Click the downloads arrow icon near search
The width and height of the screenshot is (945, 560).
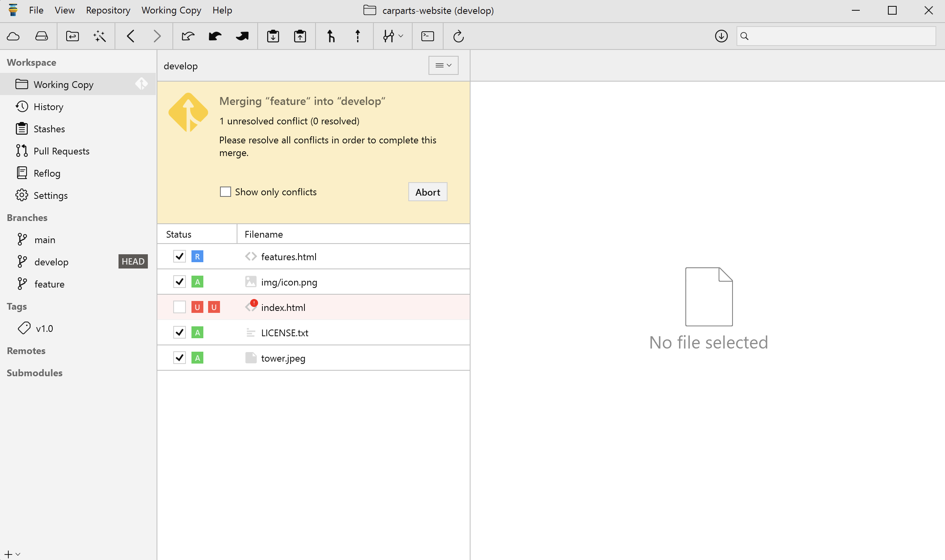[x=721, y=36]
